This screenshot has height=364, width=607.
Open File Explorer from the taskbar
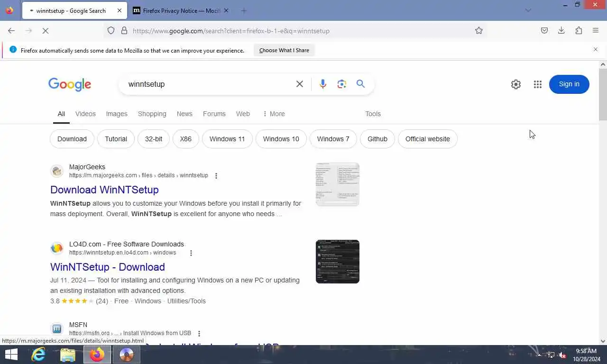point(68,355)
